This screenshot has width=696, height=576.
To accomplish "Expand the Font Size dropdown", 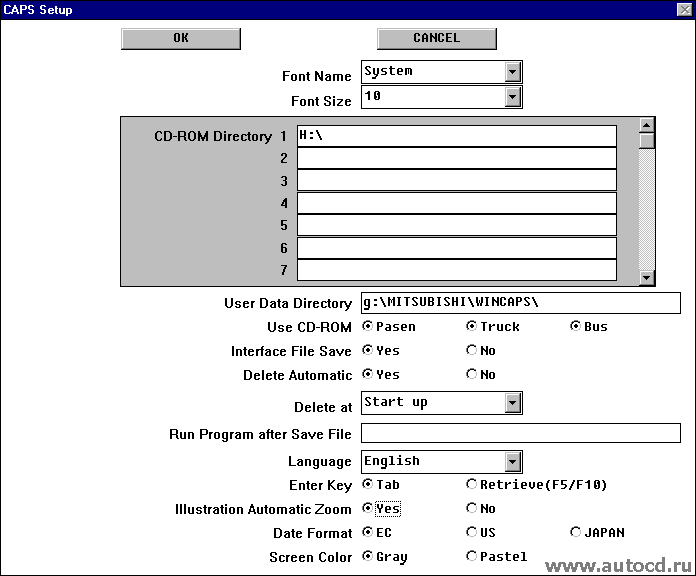I will pyautogui.click(x=512, y=97).
